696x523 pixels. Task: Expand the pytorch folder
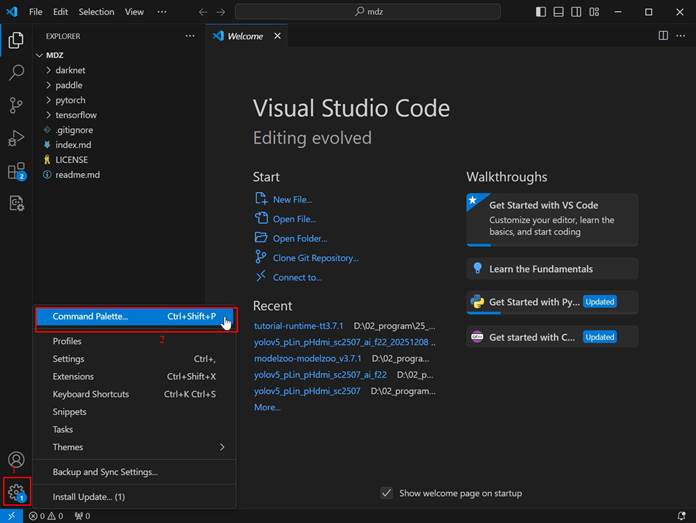(48, 100)
